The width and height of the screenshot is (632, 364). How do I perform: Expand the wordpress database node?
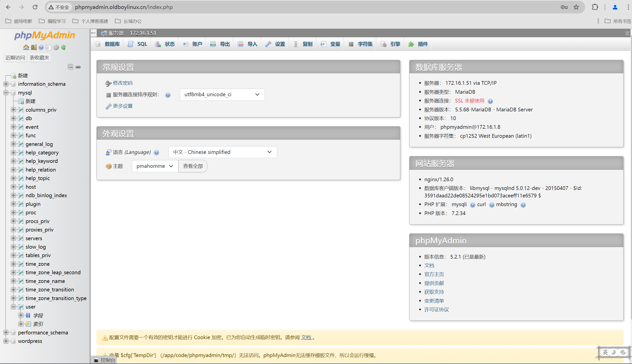pos(6,341)
